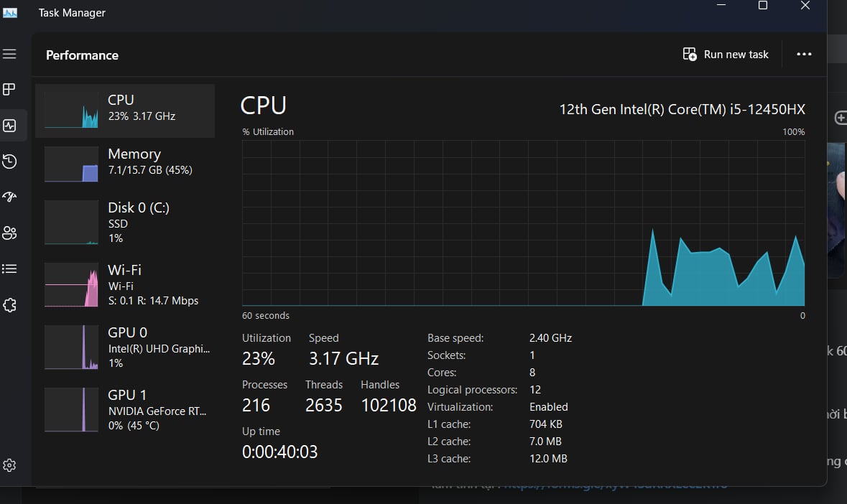
Task: Click Run new task button
Action: (x=726, y=55)
